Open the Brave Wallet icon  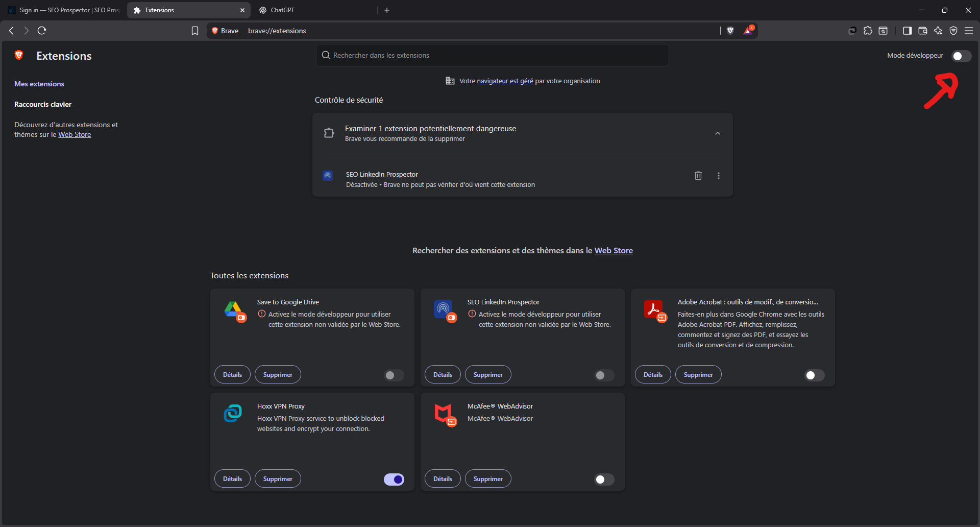point(922,31)
